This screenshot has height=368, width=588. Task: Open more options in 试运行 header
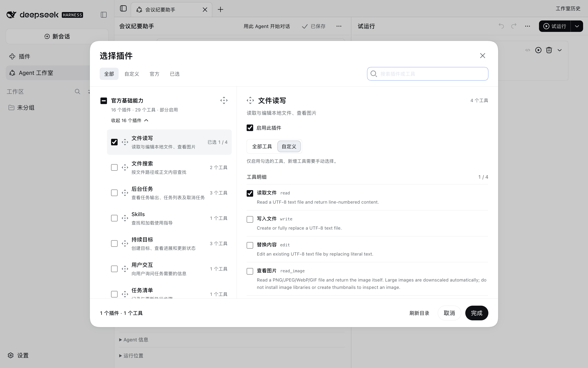coord(527,26)
